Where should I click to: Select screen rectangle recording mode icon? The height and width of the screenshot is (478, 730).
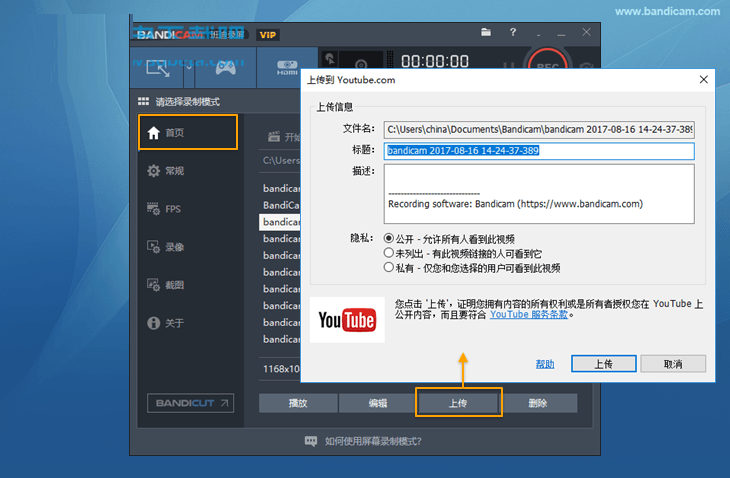[x=158, y=68]
